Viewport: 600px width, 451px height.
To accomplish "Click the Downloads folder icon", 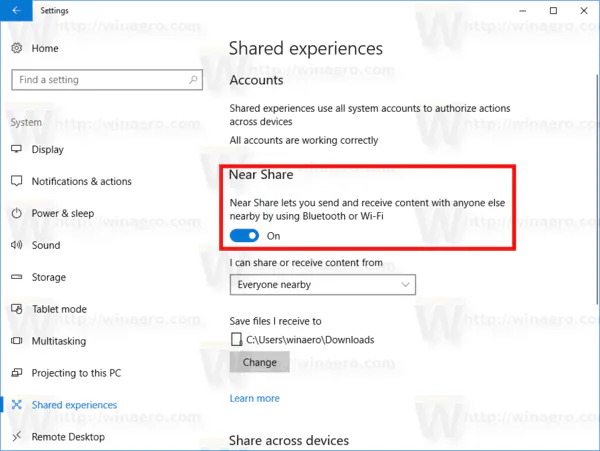I will 236,339.
